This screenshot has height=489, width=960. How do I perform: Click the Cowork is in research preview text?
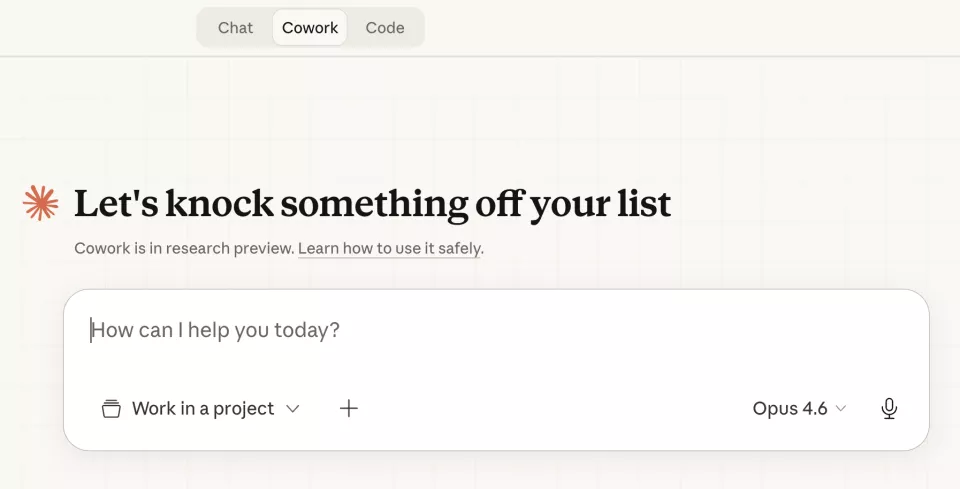[x=184, y=248]
